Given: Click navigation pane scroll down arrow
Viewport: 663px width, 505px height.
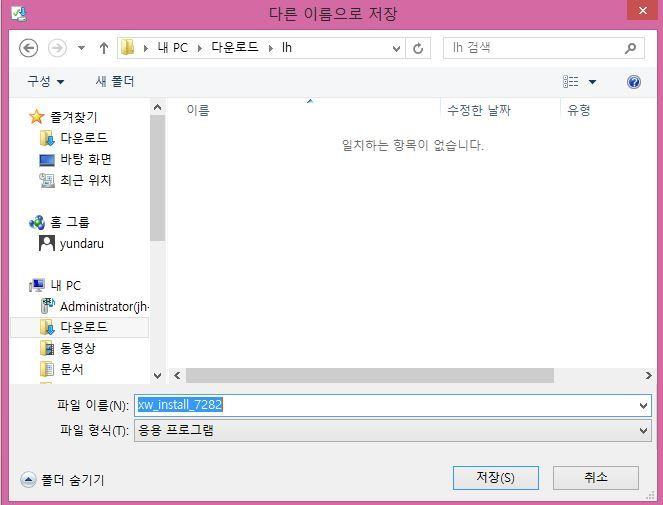Looking at the screenshot, I should click(x=157, y=376).
